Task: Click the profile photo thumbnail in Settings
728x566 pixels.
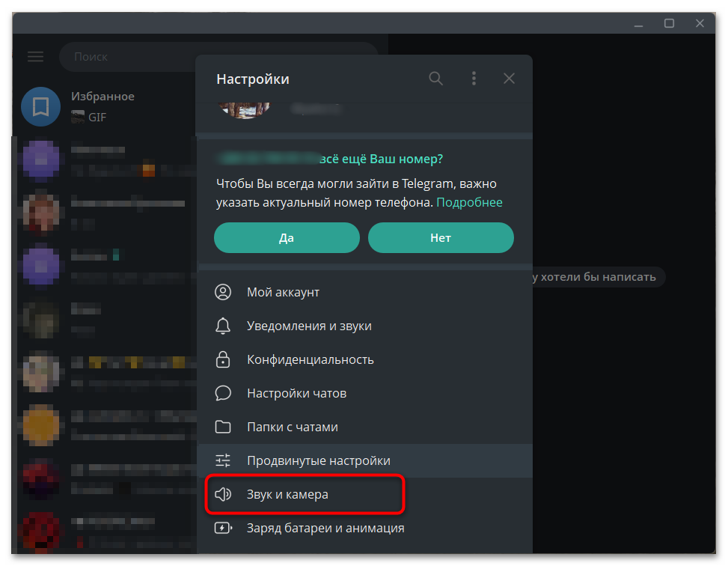Action: pos(244,111)
